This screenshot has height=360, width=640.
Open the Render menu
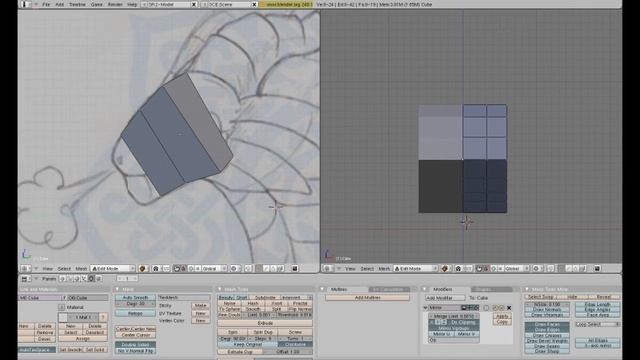tap(115, 4)
